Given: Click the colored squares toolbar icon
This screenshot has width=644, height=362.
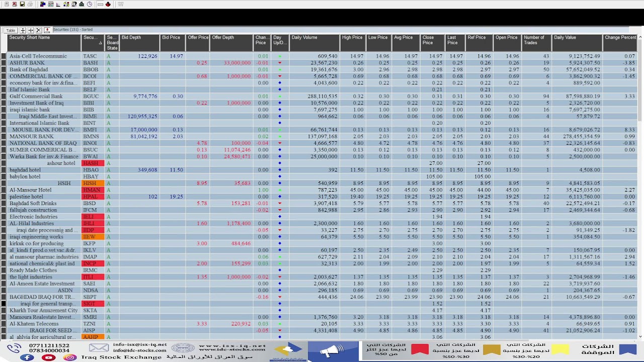Looking at the screenshot, I should (x=66, y=4).
